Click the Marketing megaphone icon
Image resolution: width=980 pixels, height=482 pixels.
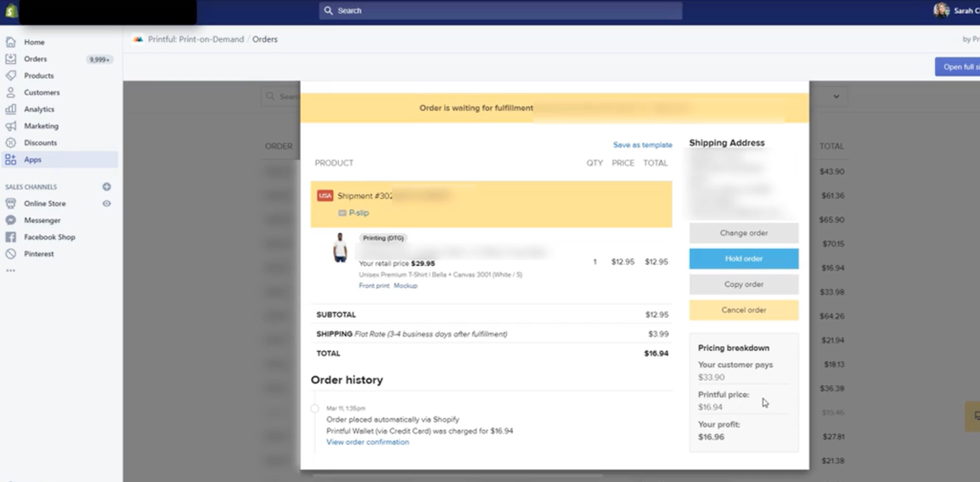11,126
